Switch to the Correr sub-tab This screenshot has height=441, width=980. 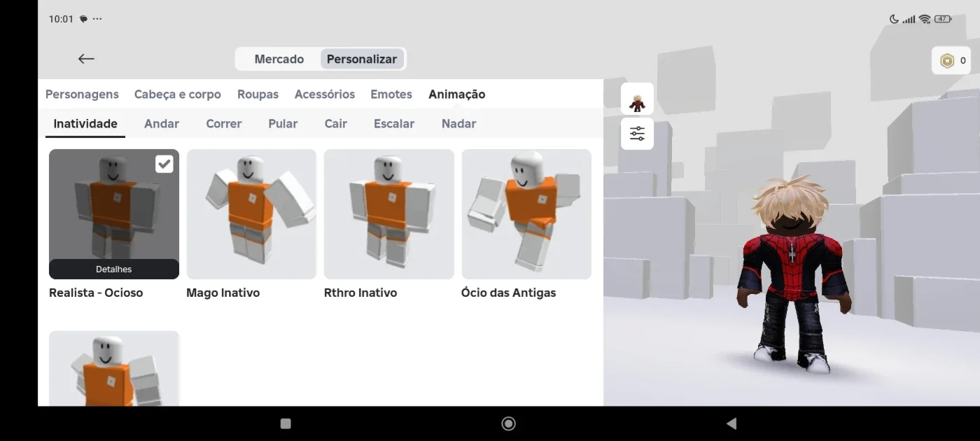pos(224,124)
